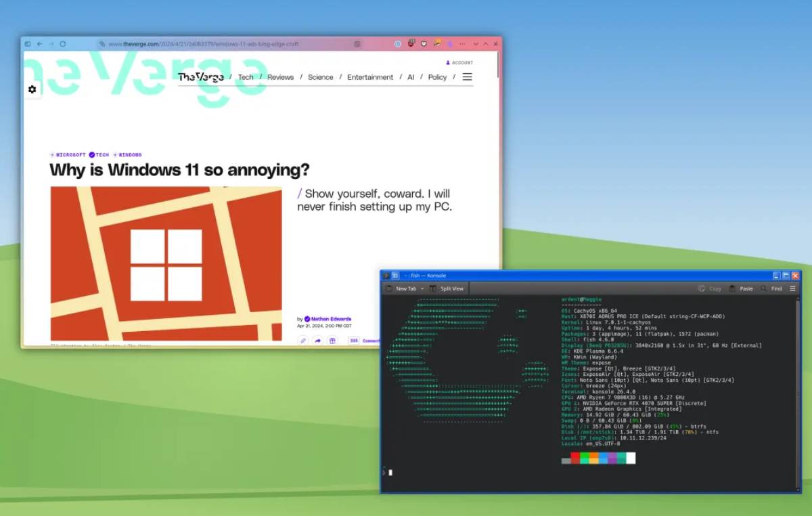Click the browser window's upward chevron button
This screenshot has height=516, width=812.
485,44
